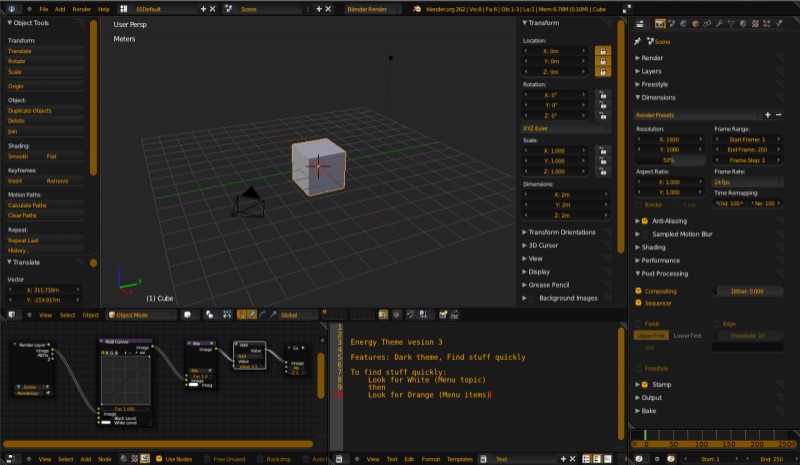Open the XYZ Euler rotation mode dropdown
The image size is (800, 465).
[565, 128]
